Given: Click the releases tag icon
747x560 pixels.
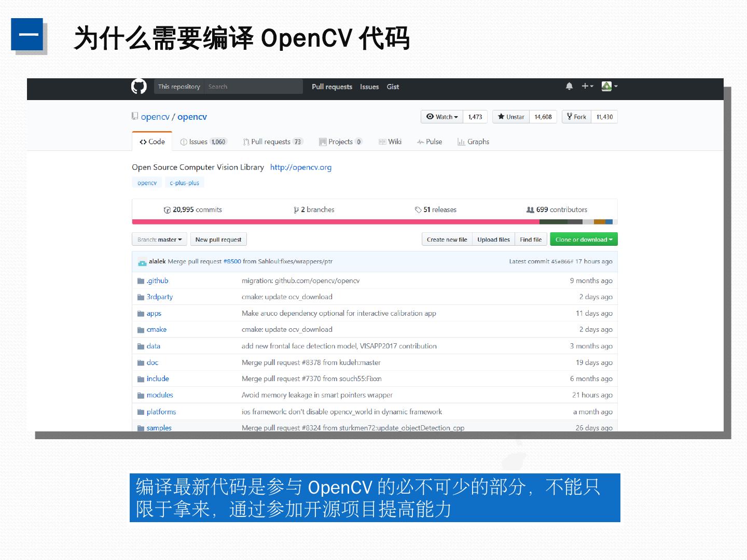Looking at the screenshot, I should pyautogui.click(x=418, y=210).
